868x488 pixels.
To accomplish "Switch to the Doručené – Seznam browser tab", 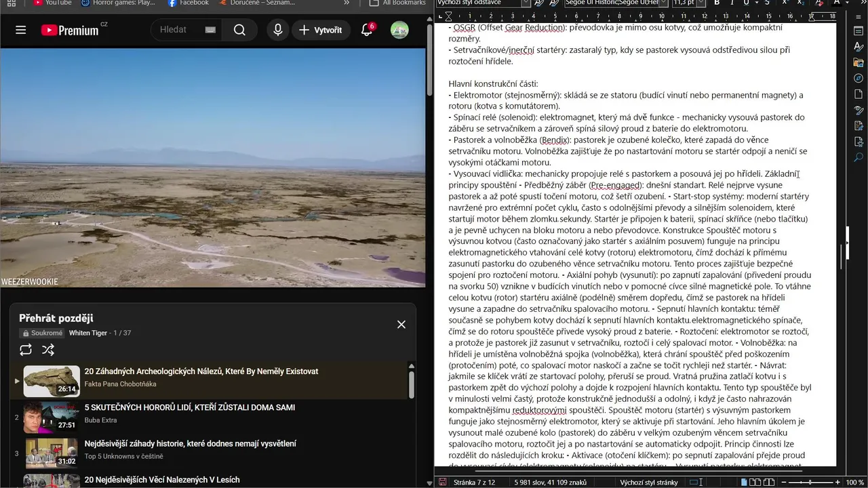I will click(258, 3).
